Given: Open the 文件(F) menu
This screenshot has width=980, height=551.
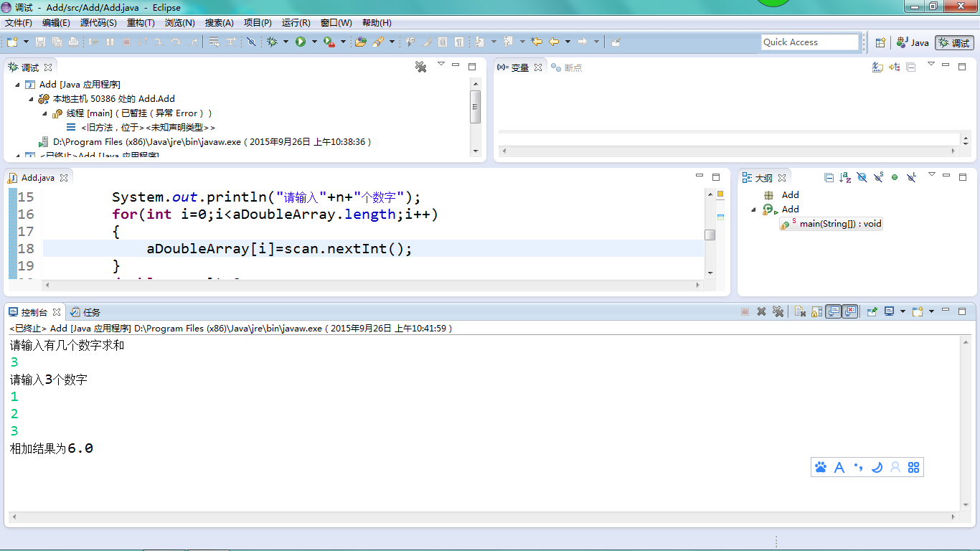Looking at the screenshot, I should pos(19,23).
